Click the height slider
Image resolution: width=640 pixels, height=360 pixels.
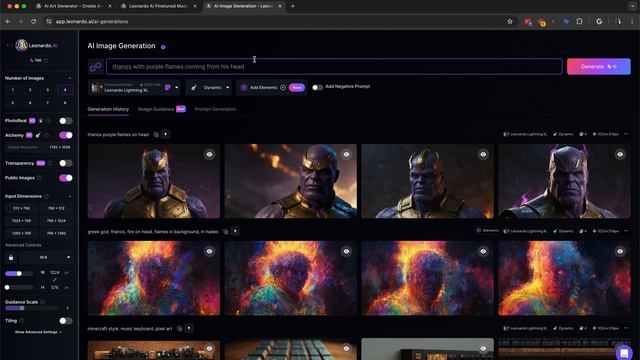[19, 287]
